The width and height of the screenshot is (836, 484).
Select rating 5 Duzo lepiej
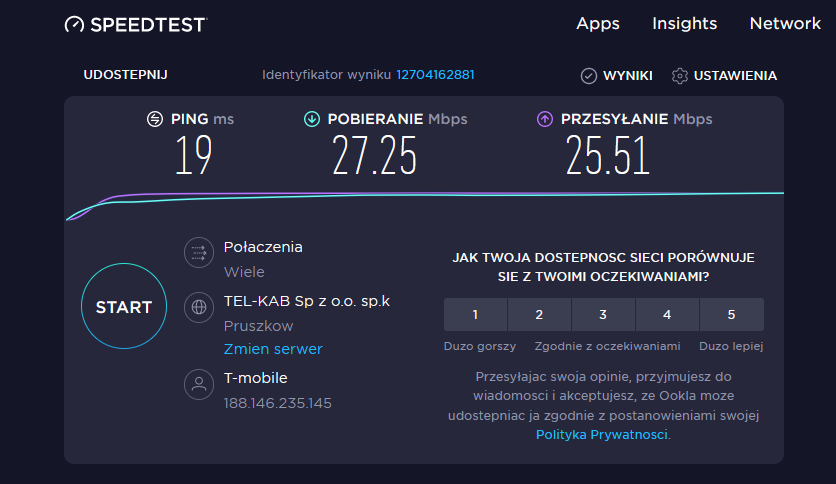tap(732, 314)
